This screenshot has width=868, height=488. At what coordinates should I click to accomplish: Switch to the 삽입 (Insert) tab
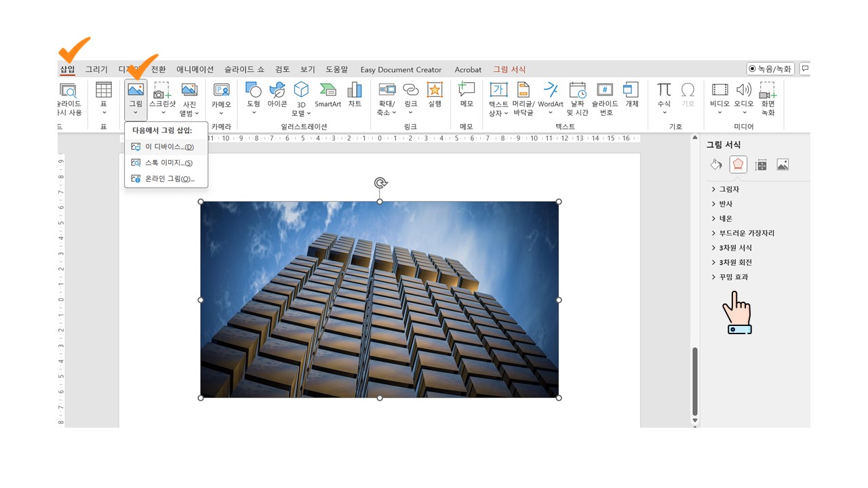coord(68,69)
